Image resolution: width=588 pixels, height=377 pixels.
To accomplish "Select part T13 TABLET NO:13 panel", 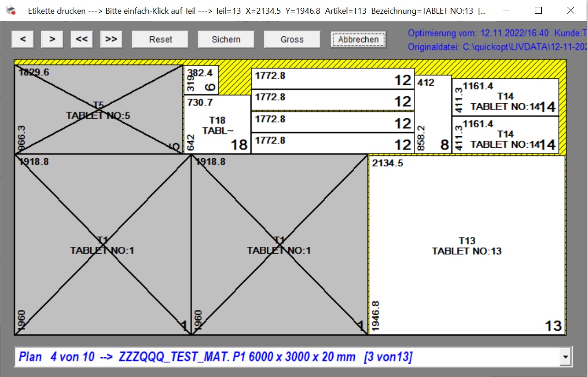I will (467, 245).
